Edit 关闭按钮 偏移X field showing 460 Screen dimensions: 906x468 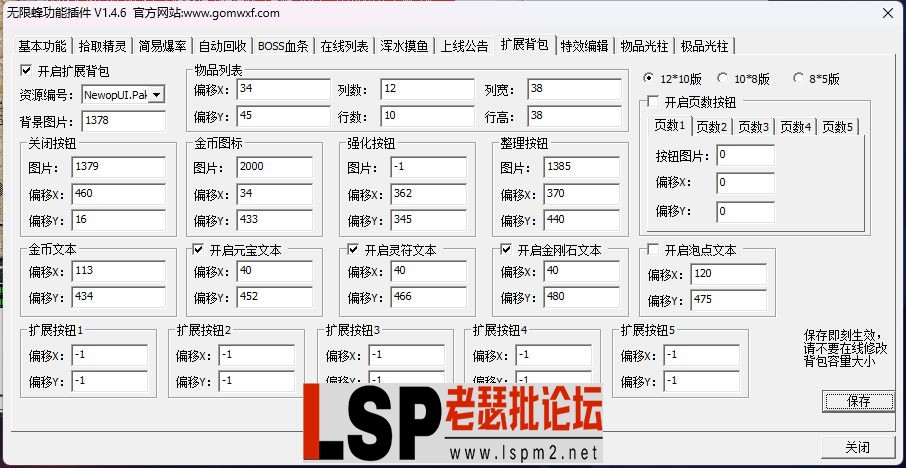point(119,194)
